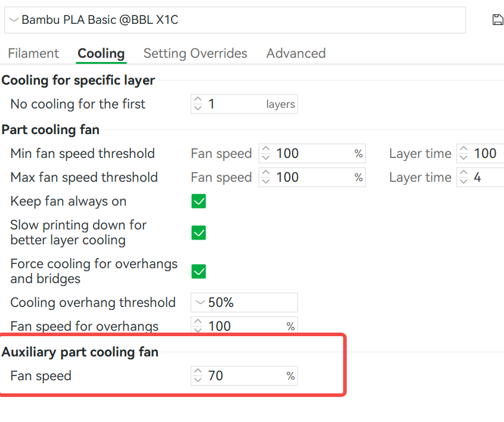Viewport: 504px width, 422px height.
Task: Open the filament preset selector dropdown
Action: [238, 20]
